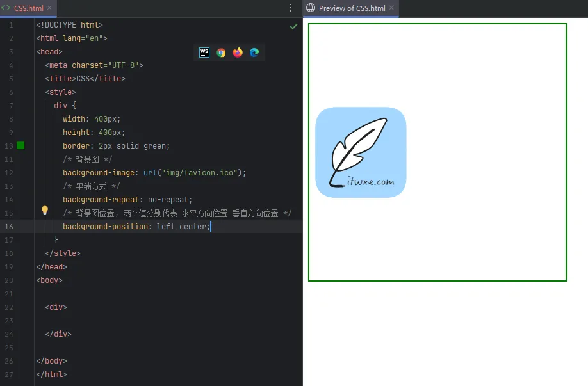
Task: Click the opening <div> tag in body
Action: [56, 307]
